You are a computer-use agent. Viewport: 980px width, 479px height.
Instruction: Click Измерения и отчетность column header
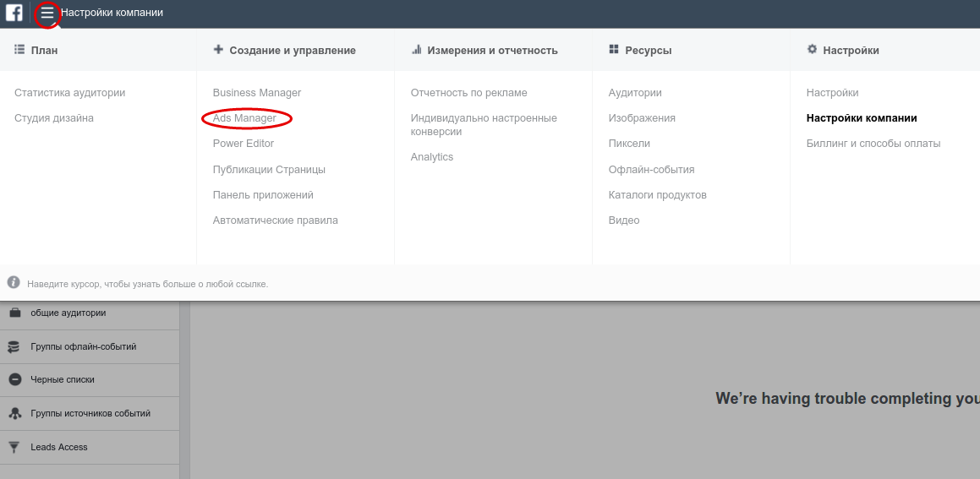tap(492, 51)
